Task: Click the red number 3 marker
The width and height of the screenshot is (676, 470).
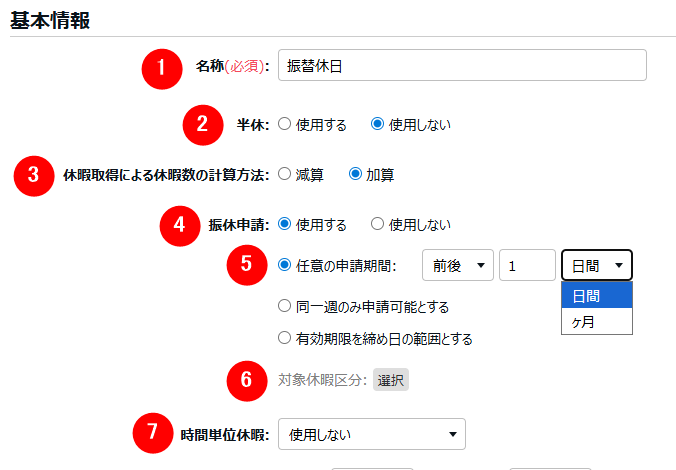Action: (33, 175)
